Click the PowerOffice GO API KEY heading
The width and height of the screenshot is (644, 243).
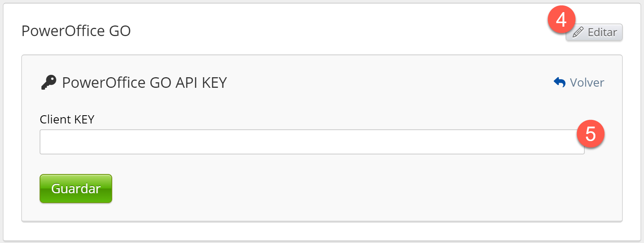pos(144,83)
